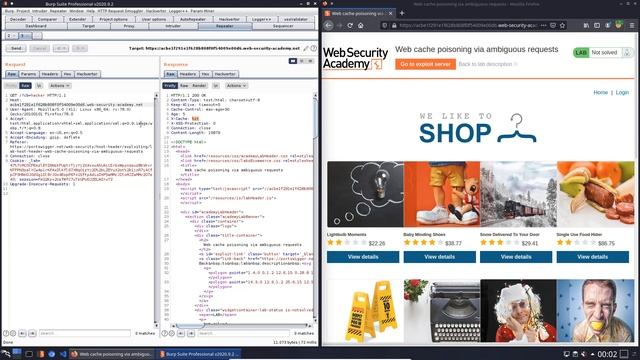This screenshot has height=360, width=640.
Task: Open Repeater help question-mark icon near target
Action: tap(313, 48)
